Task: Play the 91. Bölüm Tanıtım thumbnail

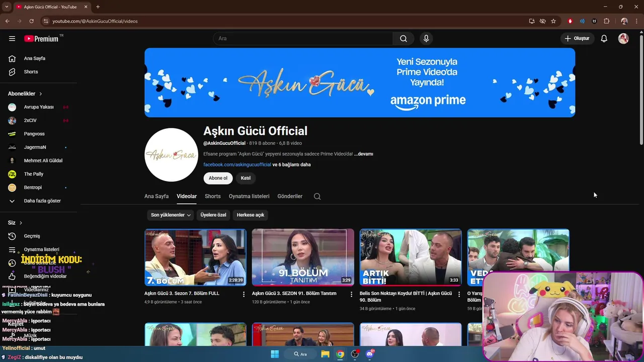Action: (x=303, y=257)
